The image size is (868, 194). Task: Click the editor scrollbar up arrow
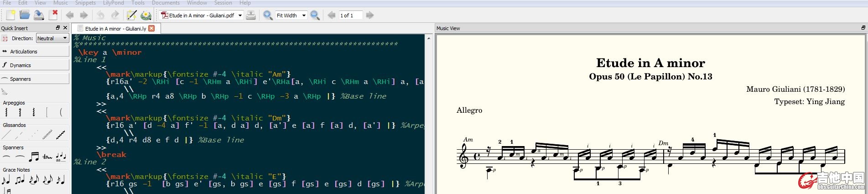coord(429,38)
